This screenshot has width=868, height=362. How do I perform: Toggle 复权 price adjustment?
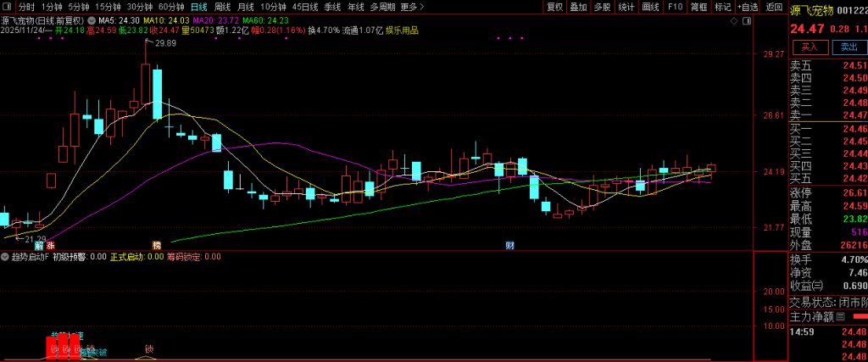554,7
